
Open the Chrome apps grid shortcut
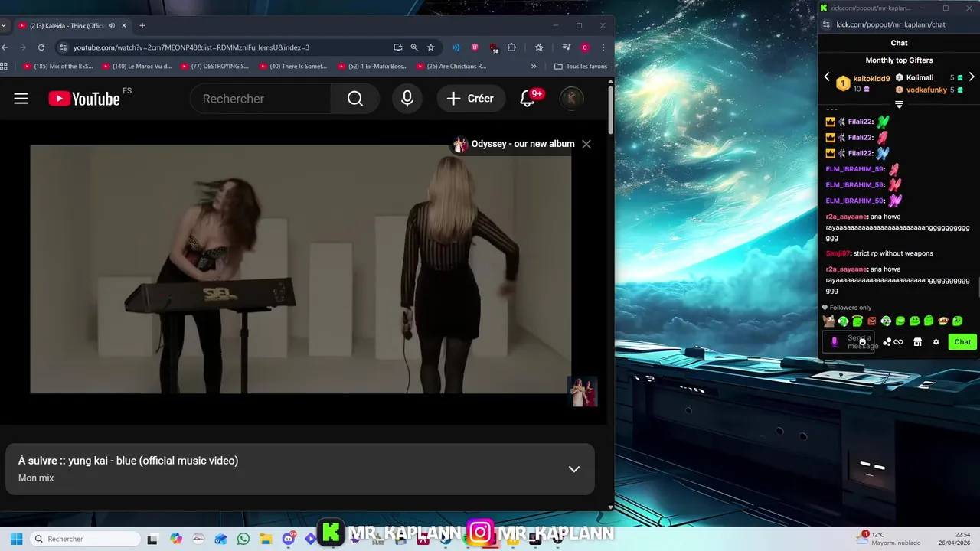pyautogui.click(x=5, y=67)
